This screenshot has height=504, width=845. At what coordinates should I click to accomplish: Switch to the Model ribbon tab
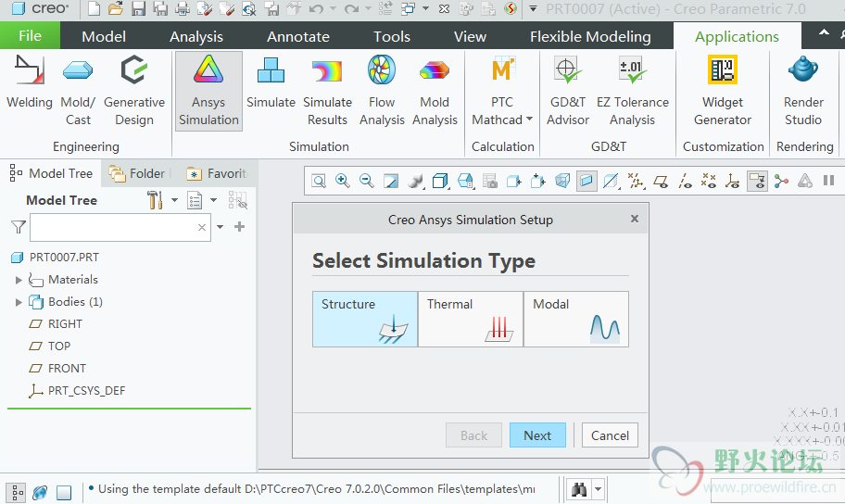coord(104,36)
